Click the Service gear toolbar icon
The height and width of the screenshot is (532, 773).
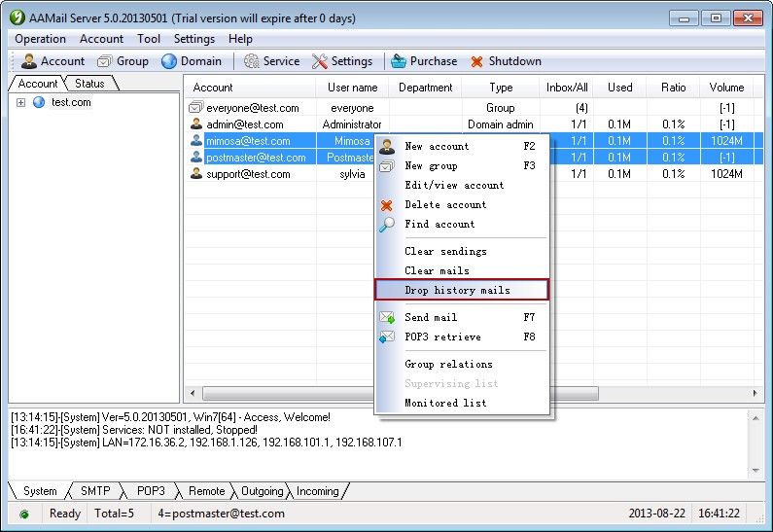252,61
